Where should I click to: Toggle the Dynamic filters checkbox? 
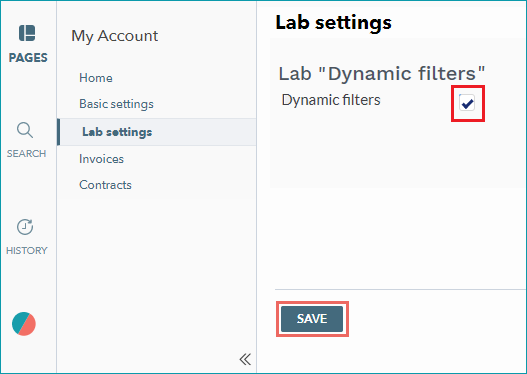tap(467, 103)
